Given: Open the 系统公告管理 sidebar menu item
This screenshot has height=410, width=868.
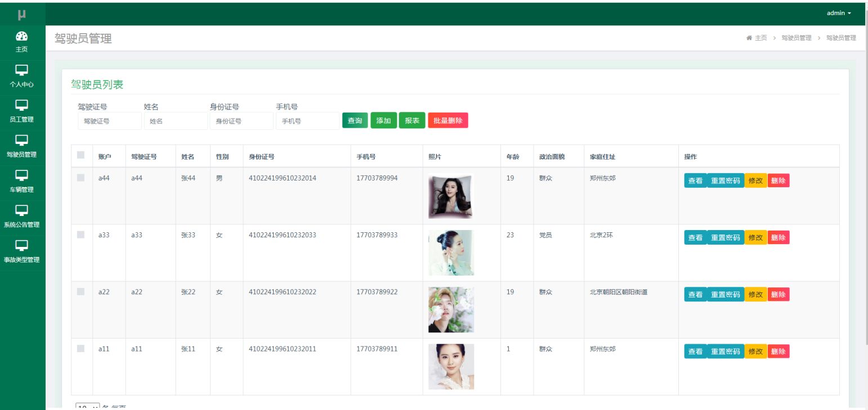Looking at the screenshot, I should pos(23,218).
